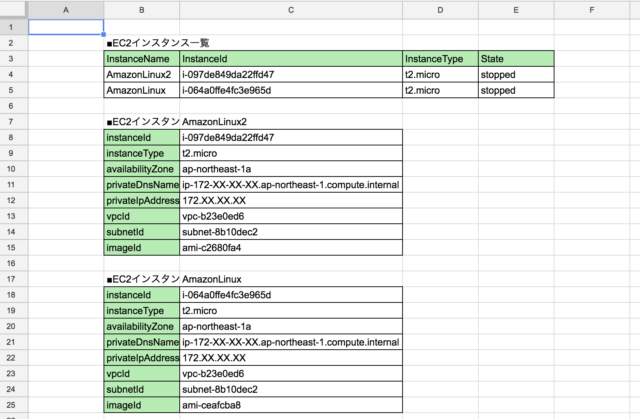The image size is (640, 419).
Task: Select i-097de849da22ffd47 in row 8
Action: (x=291, y=137)
